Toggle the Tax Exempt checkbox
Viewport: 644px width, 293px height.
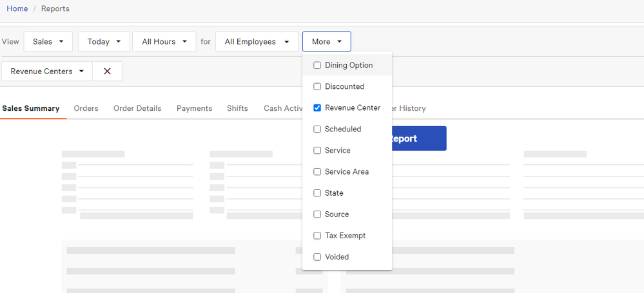(317, 236)
